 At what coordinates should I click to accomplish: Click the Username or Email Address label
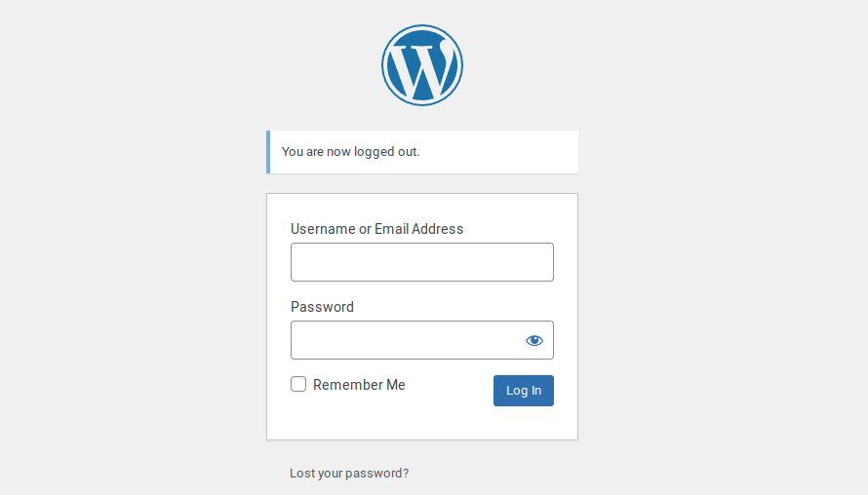[x=377, y=229]
